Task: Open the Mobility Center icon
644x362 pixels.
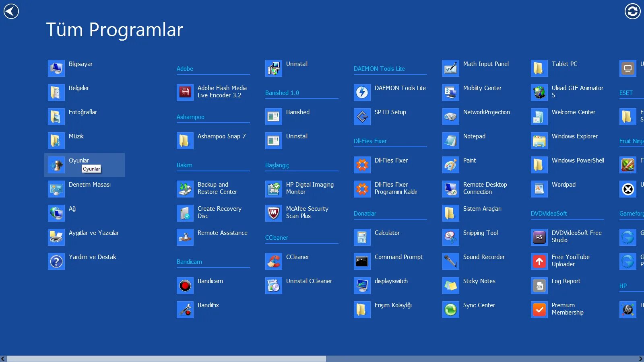Action: [451, 93]
